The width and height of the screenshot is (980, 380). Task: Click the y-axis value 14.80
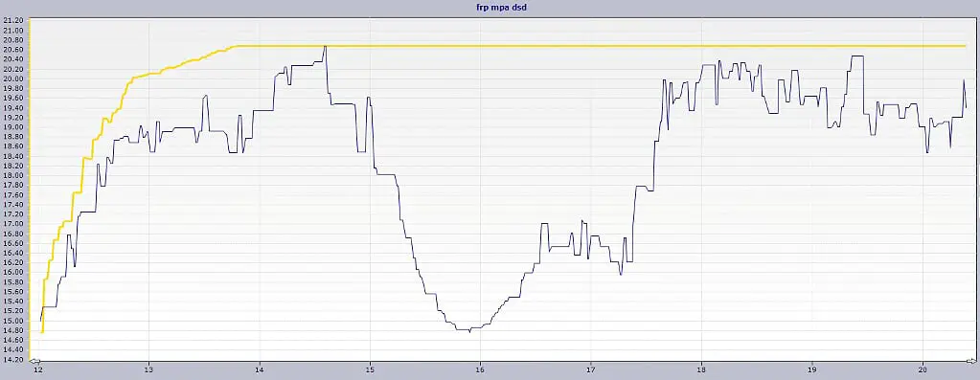tap(13, 330)
